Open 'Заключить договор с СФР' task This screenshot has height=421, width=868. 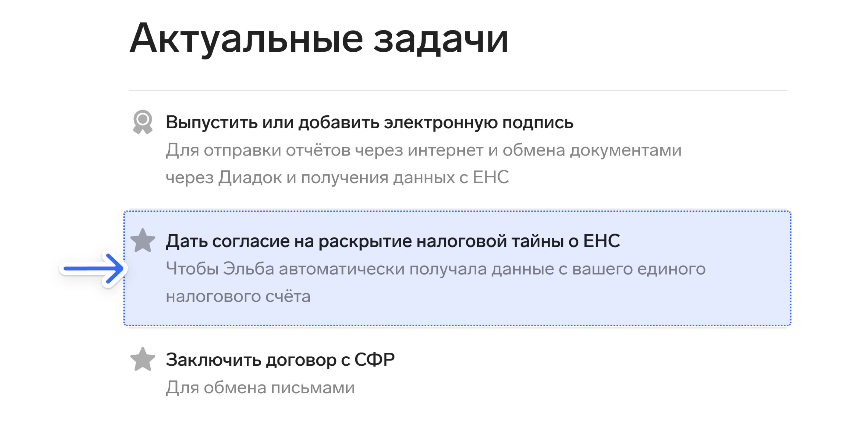280,360
